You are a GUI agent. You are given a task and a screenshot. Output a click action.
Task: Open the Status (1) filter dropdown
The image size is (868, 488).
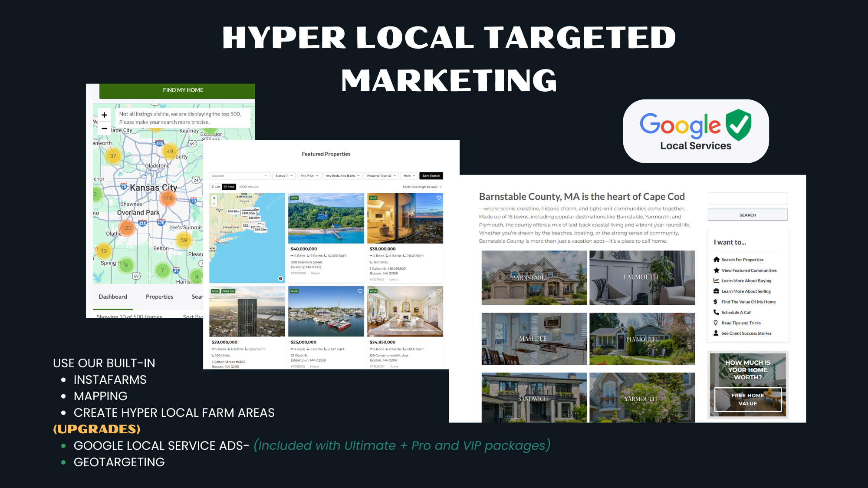(x=284, y=176)
